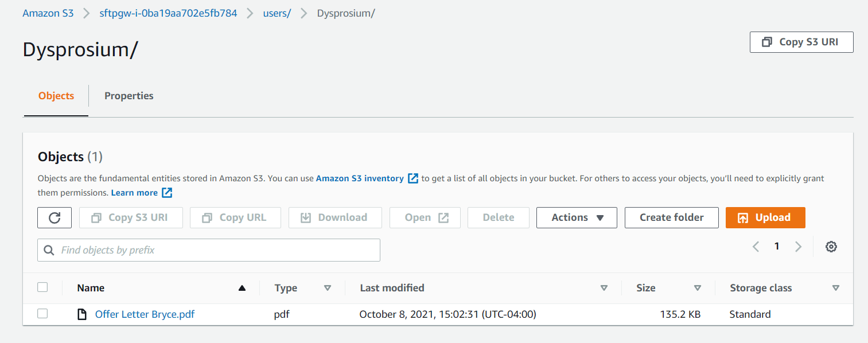Select the checkbox for Offer Letter Bryce.pdf
Image resolution: width=868 pixels, height=343 pixels.
pyautogui.click(x=42, y=314)
